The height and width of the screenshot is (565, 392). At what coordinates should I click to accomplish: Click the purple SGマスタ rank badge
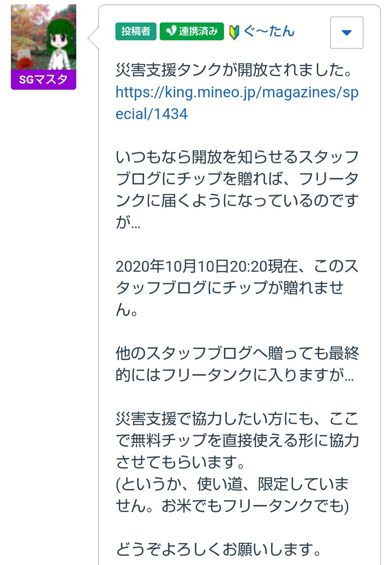(x=44, y=80)
